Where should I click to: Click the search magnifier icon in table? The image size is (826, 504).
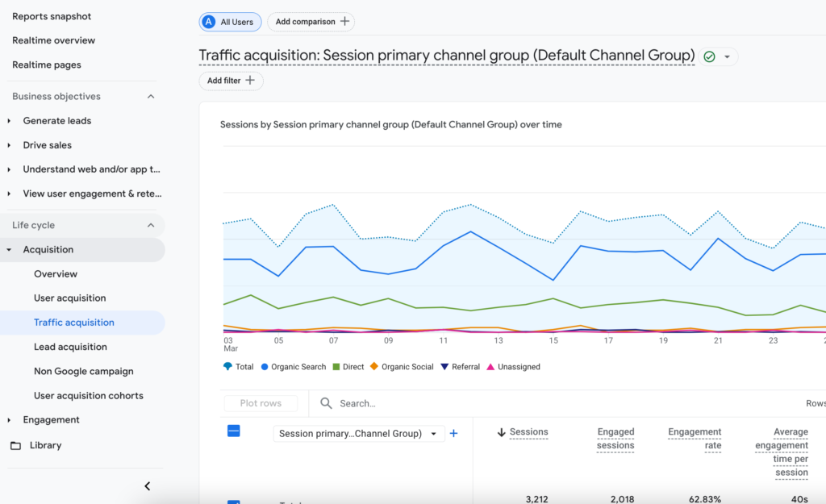click(326, 403)
